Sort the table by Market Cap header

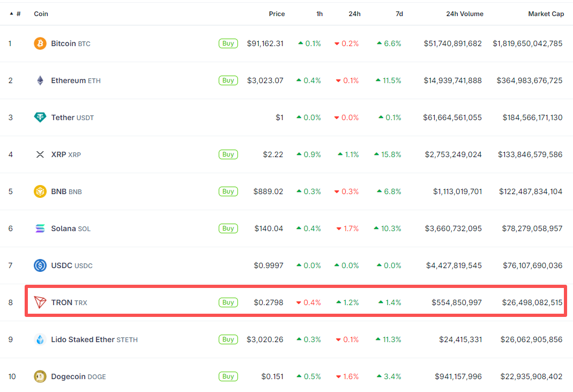pos(546,14)
